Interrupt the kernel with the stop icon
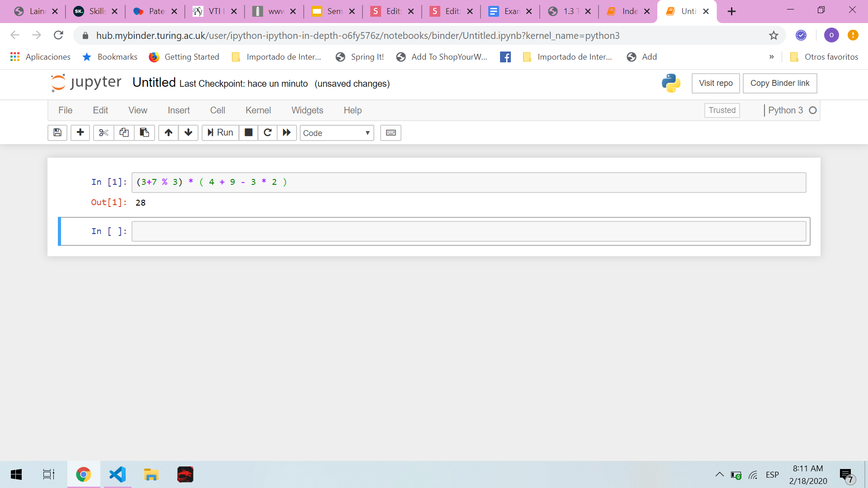The image size is (868, 488). click(x=248, y=132)
